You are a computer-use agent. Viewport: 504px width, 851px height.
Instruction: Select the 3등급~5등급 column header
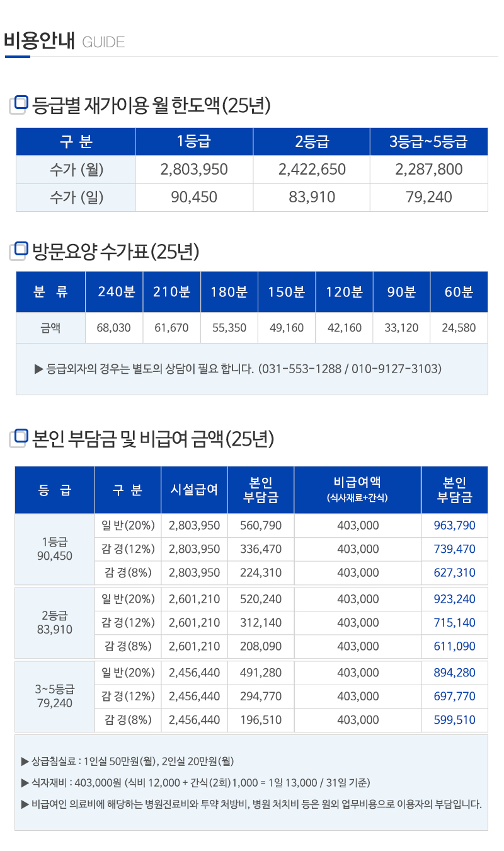click(428, 142)
